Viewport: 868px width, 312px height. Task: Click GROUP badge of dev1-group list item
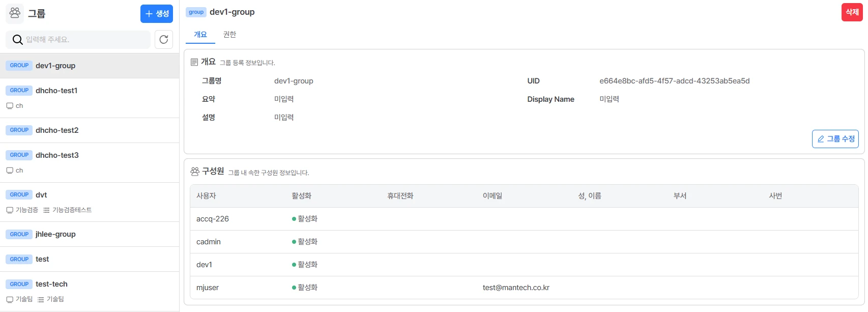(x=19, y=66)
